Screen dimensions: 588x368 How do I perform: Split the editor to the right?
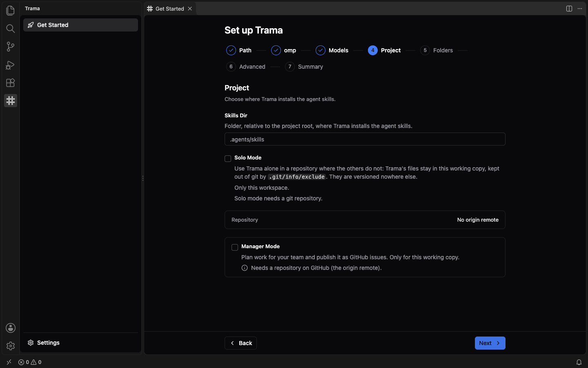[x=569, y=9]
